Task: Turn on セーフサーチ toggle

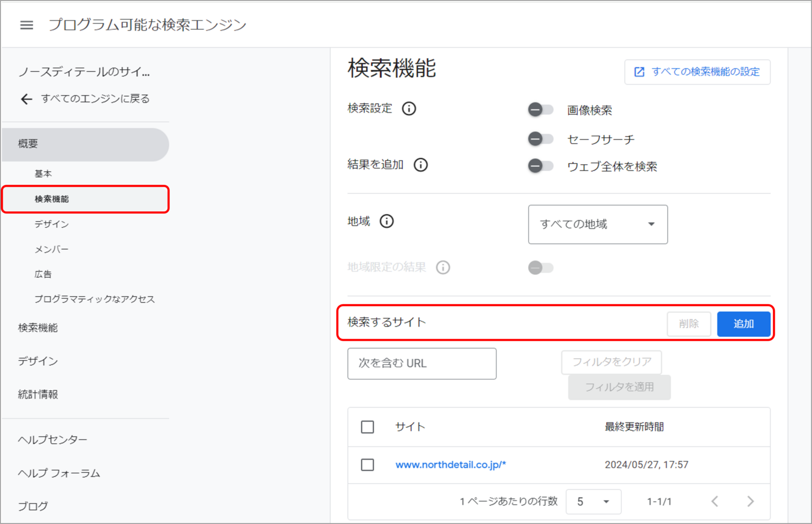Action: click(540, 139)
